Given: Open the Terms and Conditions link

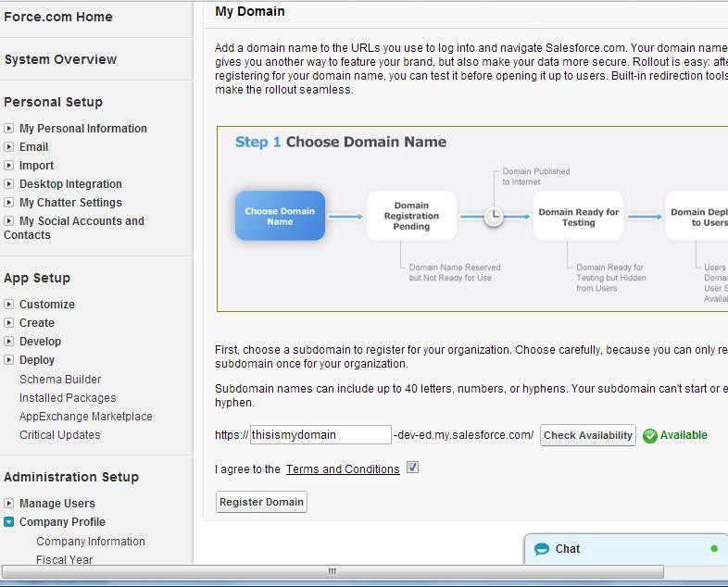Looking at the screenshot, I should (x=343, y=469).
